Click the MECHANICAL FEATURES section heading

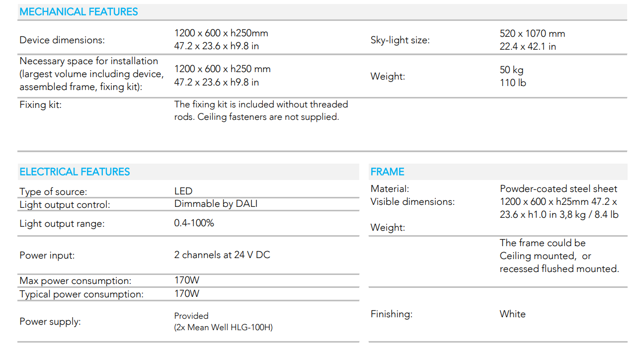[79, 12]
